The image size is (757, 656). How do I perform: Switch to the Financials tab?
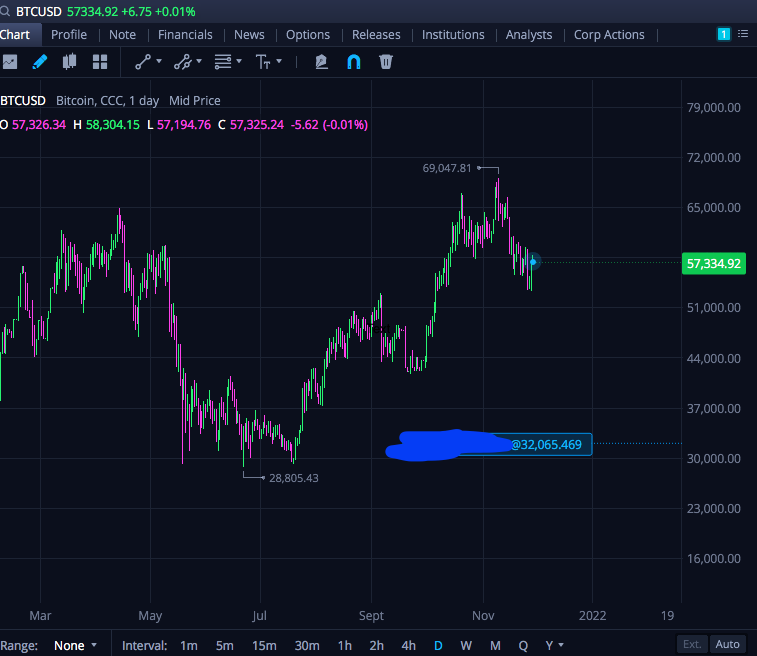185,35
